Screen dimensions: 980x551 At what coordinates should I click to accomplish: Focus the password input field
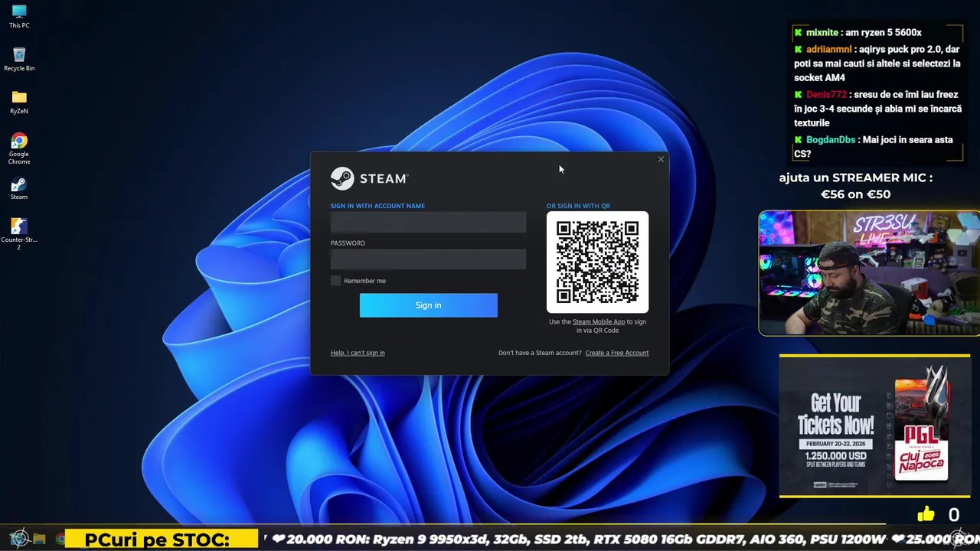pyautogui.click(x=428, y=259)
